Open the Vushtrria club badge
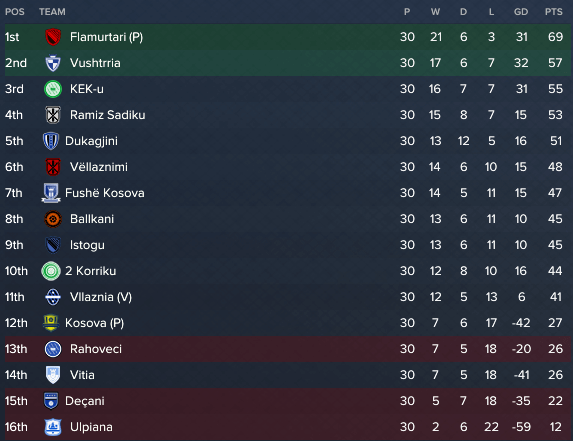 (53, 63)
